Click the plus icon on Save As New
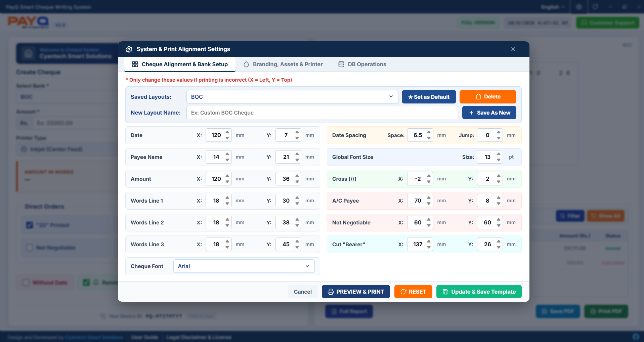644x342 pixels. tap(471, 113)
